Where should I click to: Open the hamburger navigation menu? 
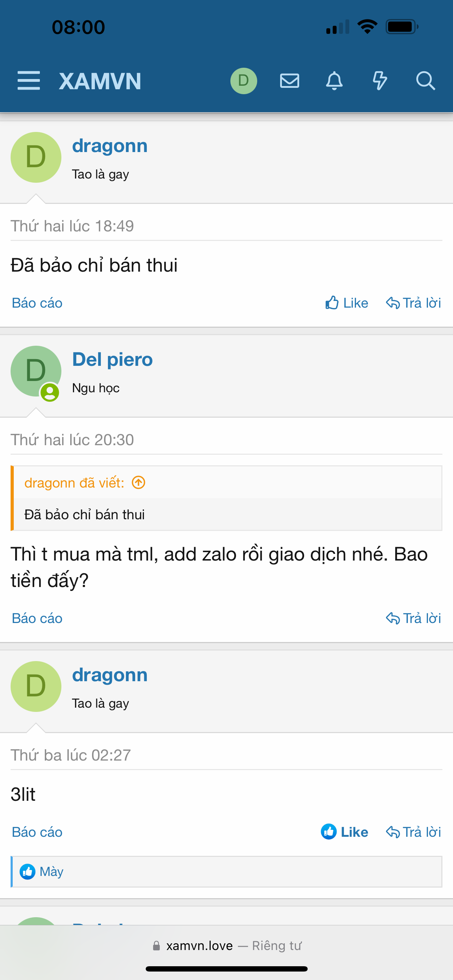click(29, 81)
